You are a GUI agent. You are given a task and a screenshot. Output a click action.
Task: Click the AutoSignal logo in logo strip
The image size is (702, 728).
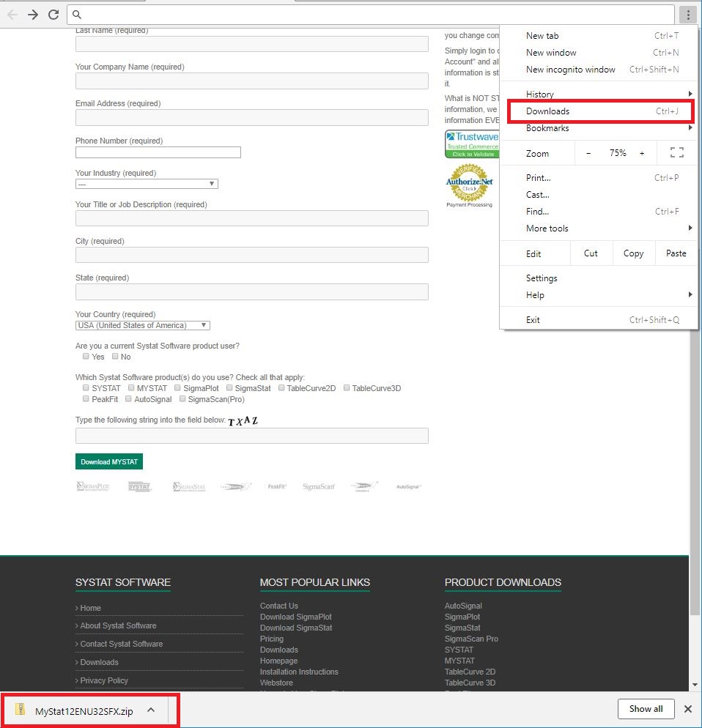tap(408, 486)
